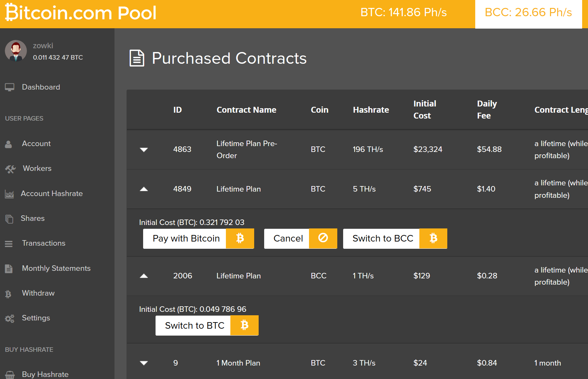The width and height of the screenshot is (588, 379).
Task: Go to the Withdraw page
Action: (38, 293)
